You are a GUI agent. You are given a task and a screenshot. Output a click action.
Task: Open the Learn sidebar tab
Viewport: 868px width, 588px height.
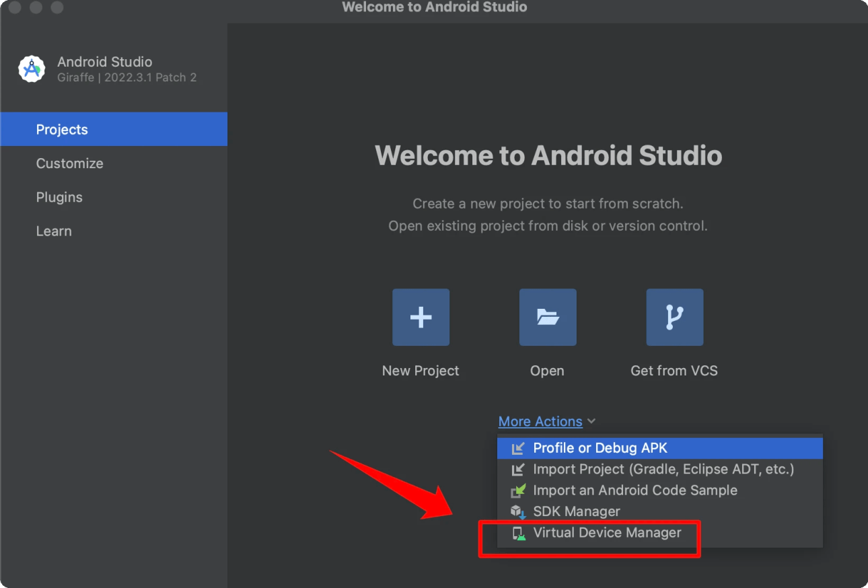(x=114, y=231)
